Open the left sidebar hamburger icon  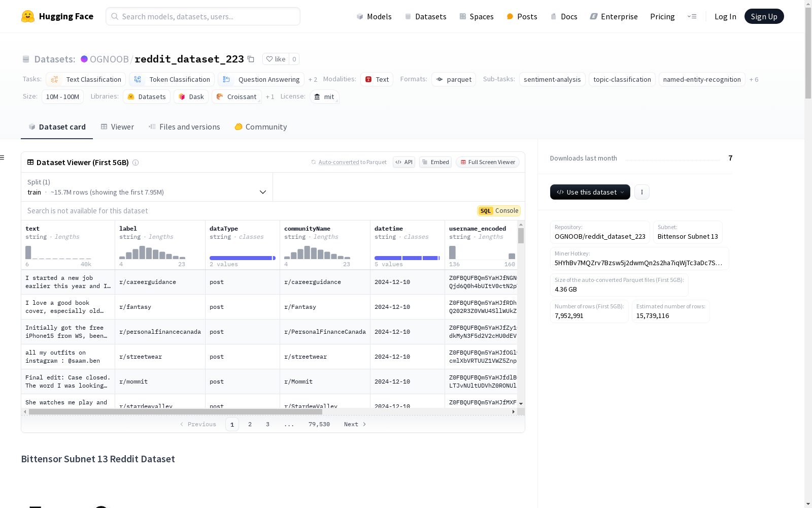click(2, 157)
